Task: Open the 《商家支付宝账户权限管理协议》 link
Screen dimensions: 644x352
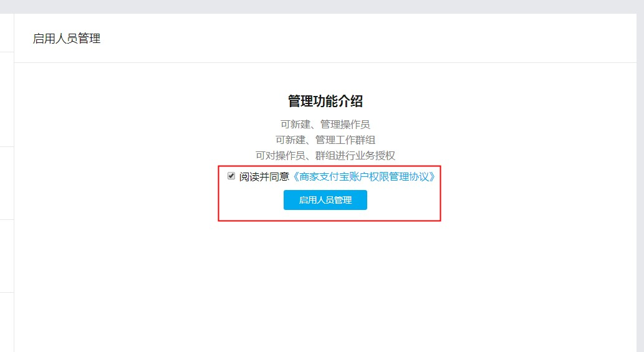Action: (363, 177)
